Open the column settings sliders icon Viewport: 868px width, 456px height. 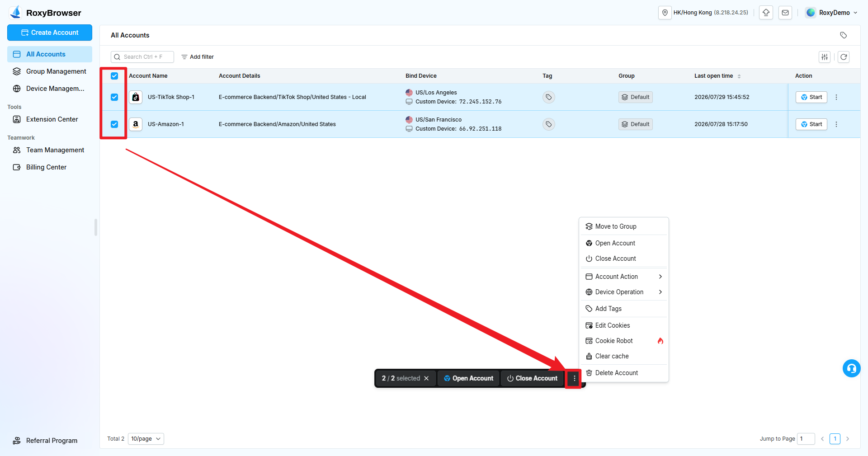tap(825, 57)
